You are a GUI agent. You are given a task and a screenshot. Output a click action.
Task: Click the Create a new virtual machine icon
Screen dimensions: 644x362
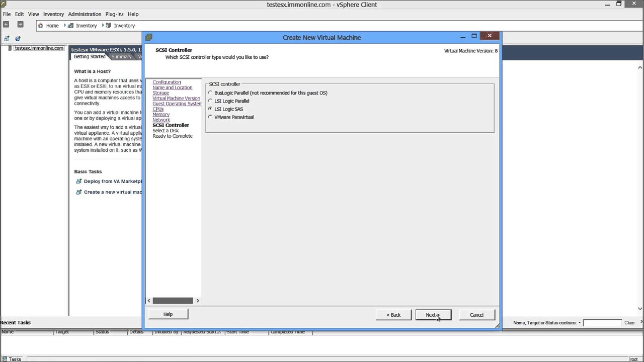[78, 192]
